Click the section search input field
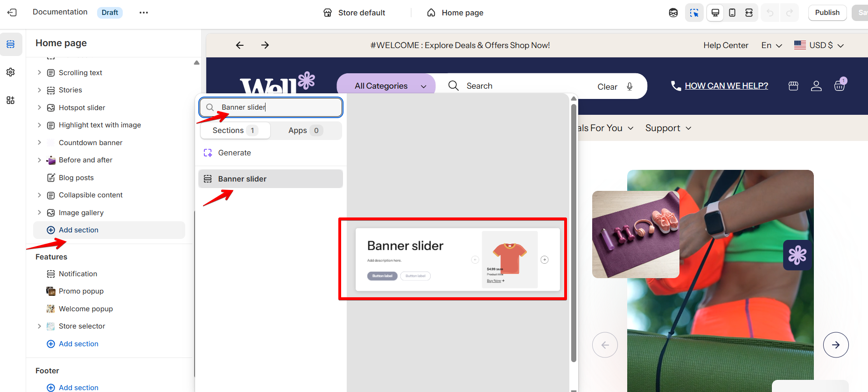Viewport: 868px width, 392px height. (x=271, y=107)
